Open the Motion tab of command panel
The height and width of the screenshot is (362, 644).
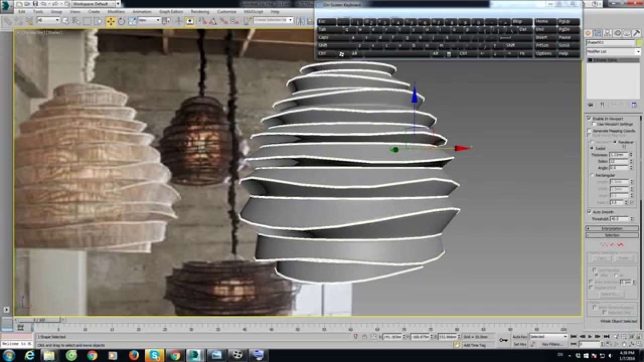[617, 33]
